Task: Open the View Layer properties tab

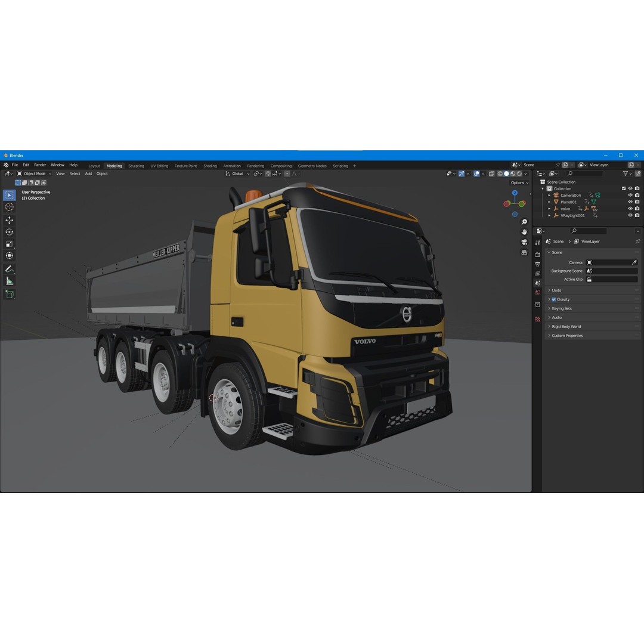Action: coord(538,274)
